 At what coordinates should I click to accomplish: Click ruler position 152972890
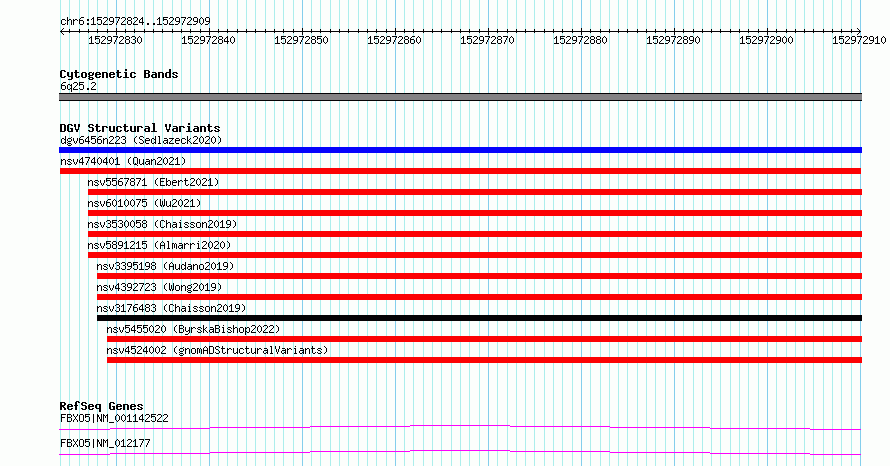pos(673,40)
